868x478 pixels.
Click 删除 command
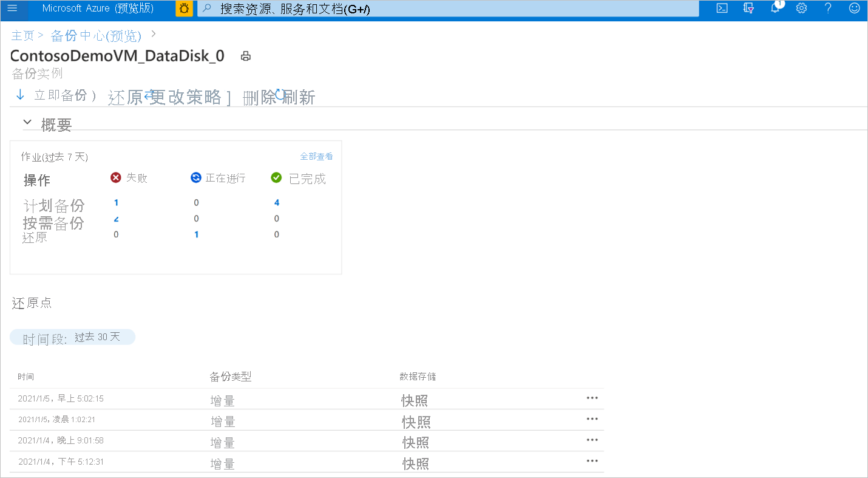[x=260, y=97]
